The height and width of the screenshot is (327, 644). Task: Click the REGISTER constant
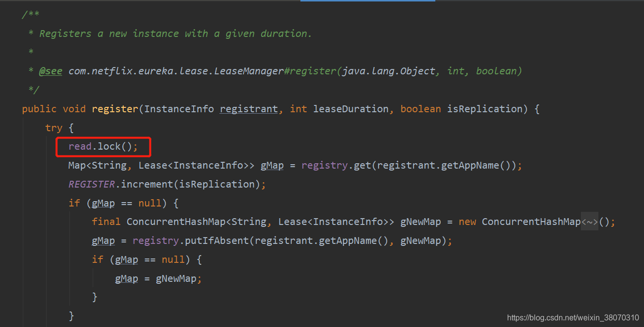[92, 184]
